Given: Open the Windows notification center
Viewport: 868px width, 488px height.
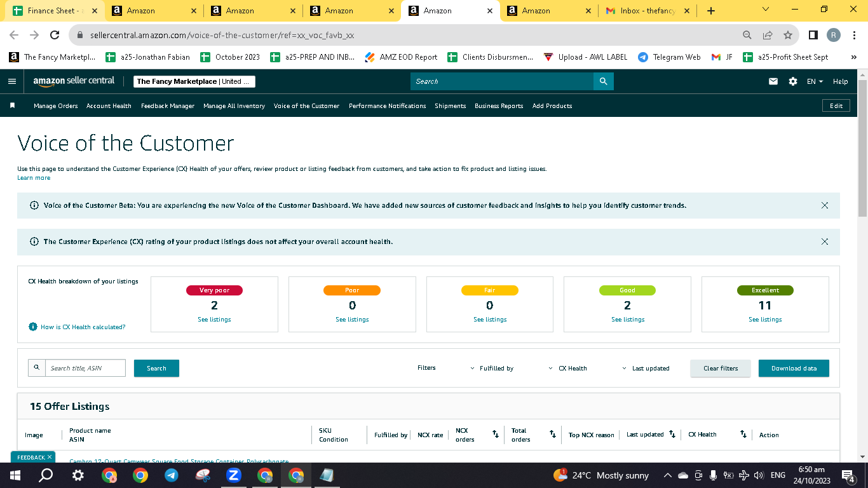Looking at the screenshot, I should [x=848, y=475].
